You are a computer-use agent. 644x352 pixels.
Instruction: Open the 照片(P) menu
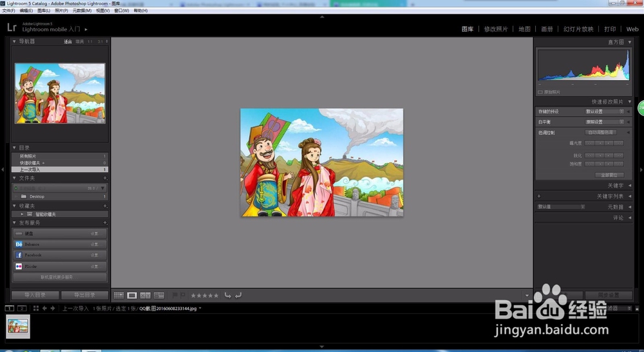pyautogui.click(x=62, y=11)
